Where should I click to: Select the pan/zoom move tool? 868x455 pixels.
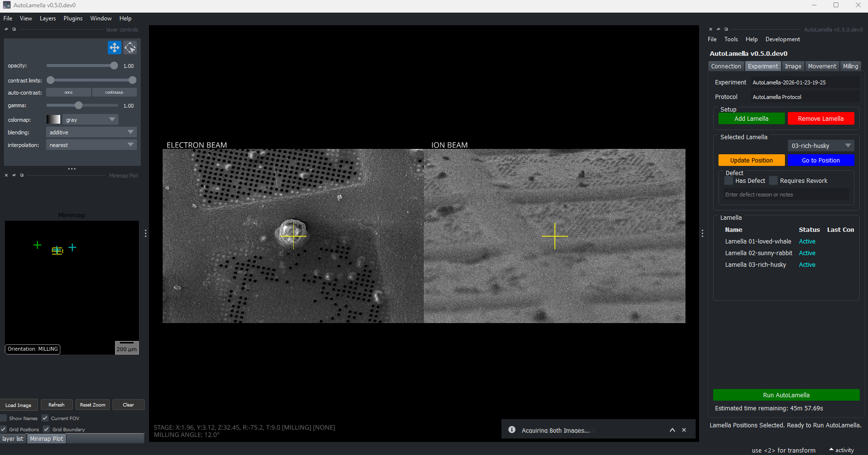pos(114,48)
